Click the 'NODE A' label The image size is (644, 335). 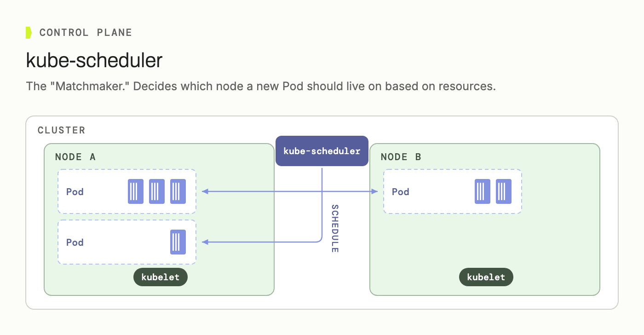(75, 157)
